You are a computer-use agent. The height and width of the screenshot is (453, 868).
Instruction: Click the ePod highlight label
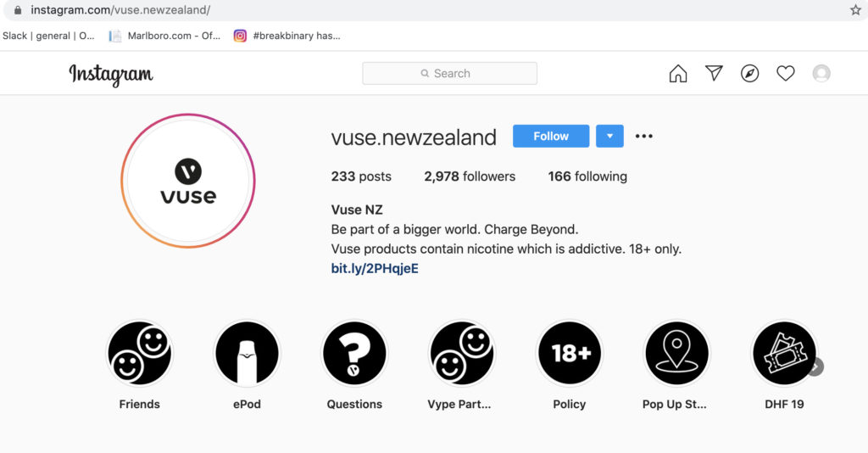coord(247,405)
